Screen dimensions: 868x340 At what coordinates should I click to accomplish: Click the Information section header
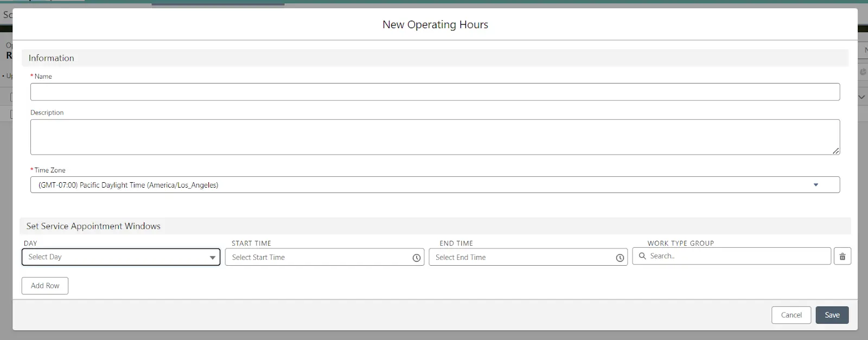52,58
